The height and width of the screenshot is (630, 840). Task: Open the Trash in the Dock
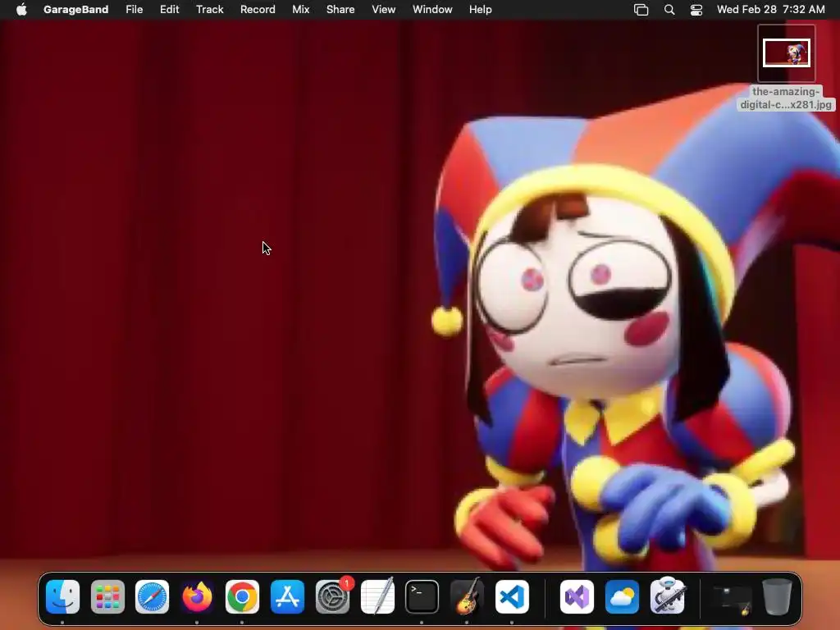[x=777, y=597]
